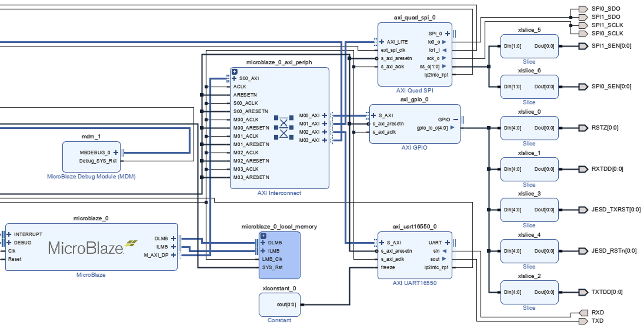Viewport: 644px width, 328px height.
Task: Expand the S00_AXI interface on AXI Interconnect
Action: (234, 78)
